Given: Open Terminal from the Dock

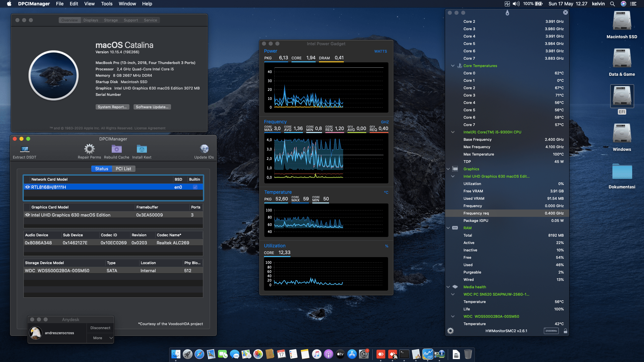Looking at the screenshot, I should pos(404,354).
